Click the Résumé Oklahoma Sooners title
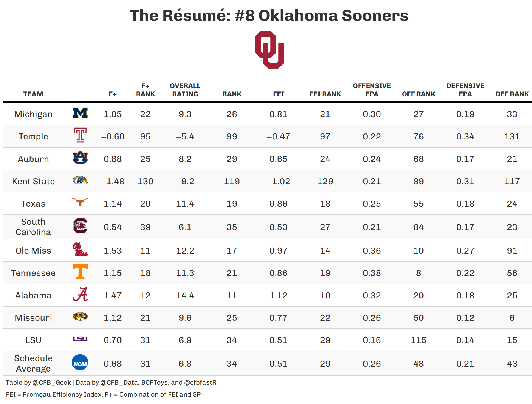 pyautogui.click(x=269, y=16)
